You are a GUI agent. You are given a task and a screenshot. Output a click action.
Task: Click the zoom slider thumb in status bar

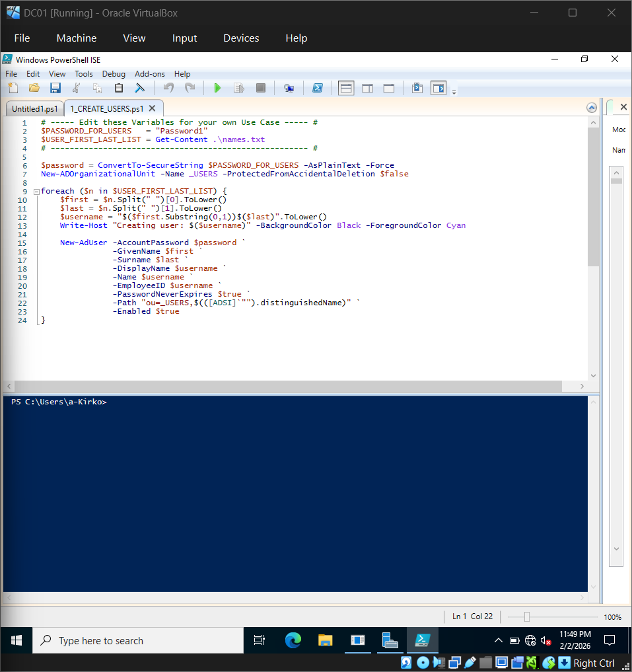coord(526,616)
